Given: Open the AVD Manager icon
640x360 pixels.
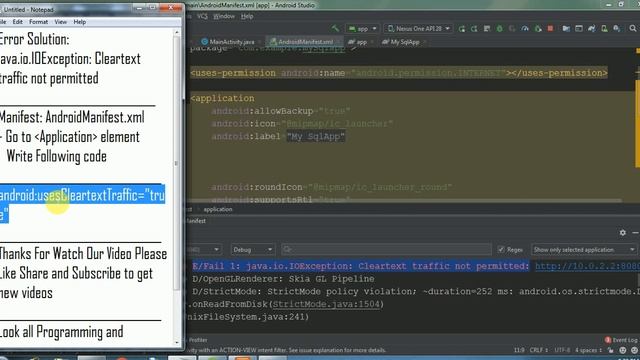Looking at the screenshot, I should (x=604, y=29).
